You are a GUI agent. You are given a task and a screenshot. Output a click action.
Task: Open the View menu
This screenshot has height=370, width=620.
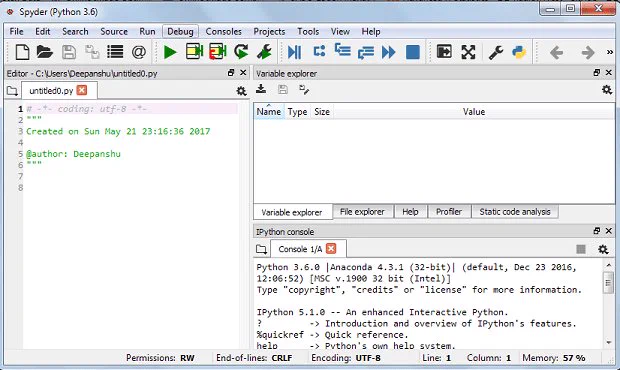coord(340,32)
